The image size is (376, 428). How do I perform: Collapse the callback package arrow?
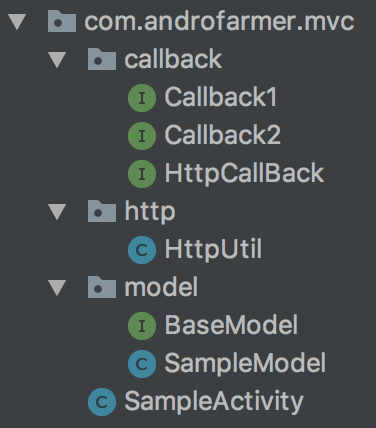point(57,60)
